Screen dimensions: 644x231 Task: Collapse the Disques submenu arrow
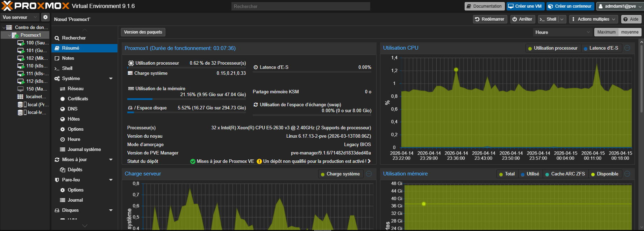pos(111,210)
